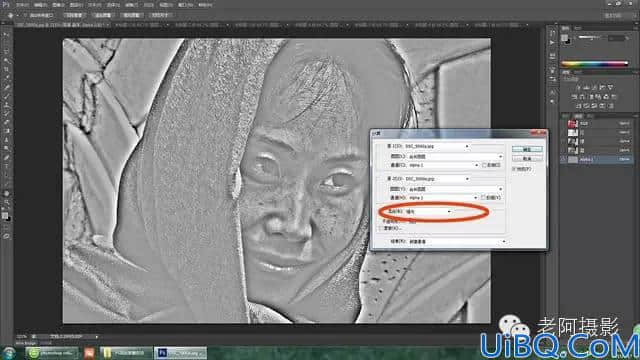Add a Hue/Saturation adjustment
The width and height of the screenshot is (640, 360).
(574, 97)
